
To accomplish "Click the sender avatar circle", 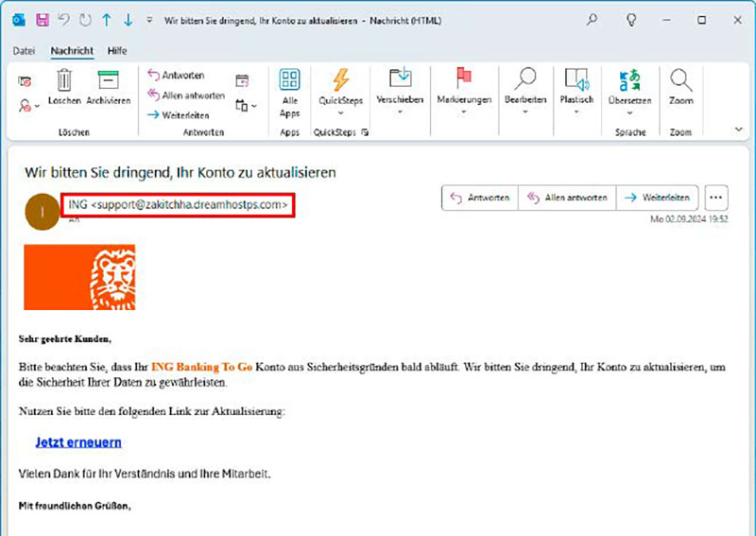I will (x=43, y=212).
